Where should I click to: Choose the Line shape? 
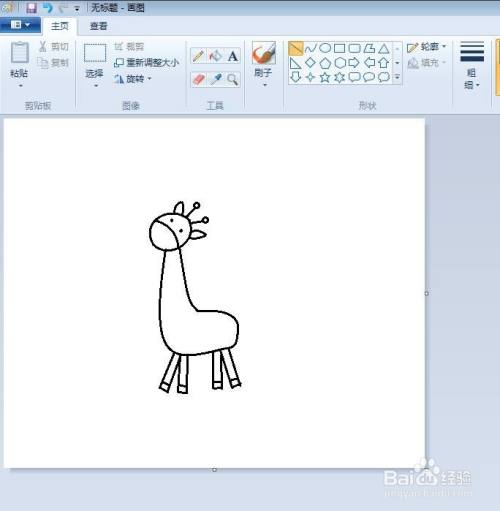[x=296, y=48]
